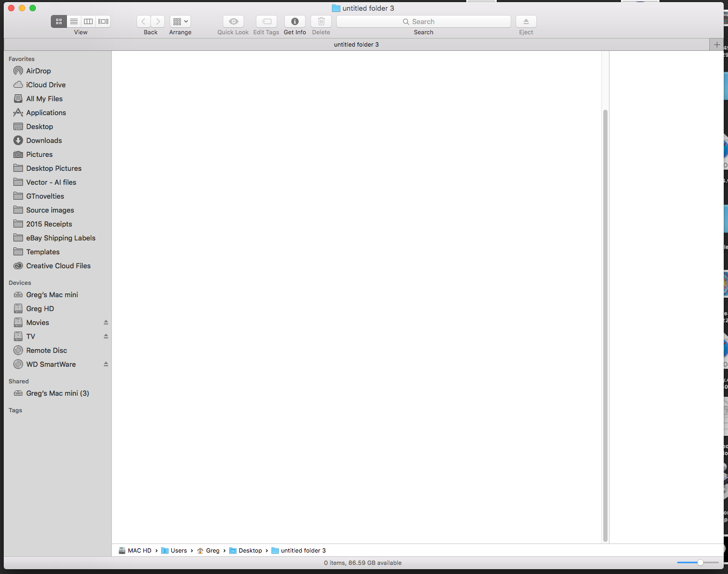Click Greg in the path bar
The height and width of the screenshot is (574, 728).
(x=208, y=550)
